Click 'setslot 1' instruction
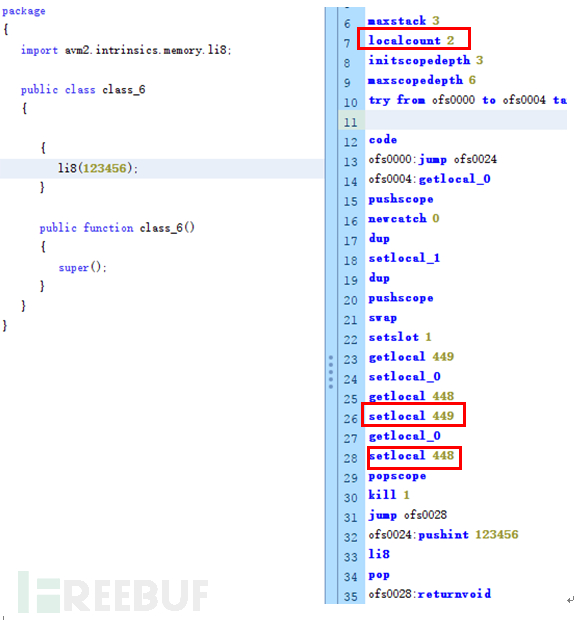 400,337
